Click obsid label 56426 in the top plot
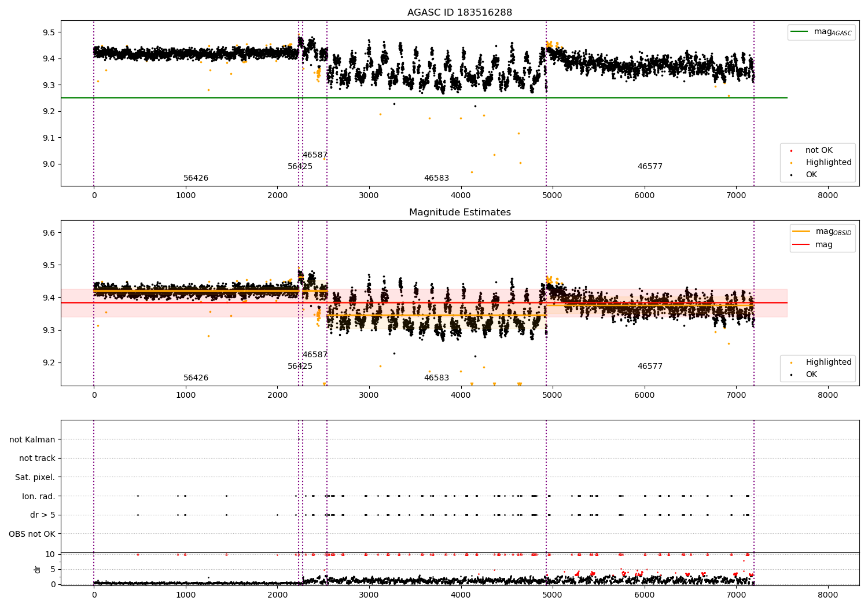The height and width of the screenshot is (608, 868). (196, 178)
